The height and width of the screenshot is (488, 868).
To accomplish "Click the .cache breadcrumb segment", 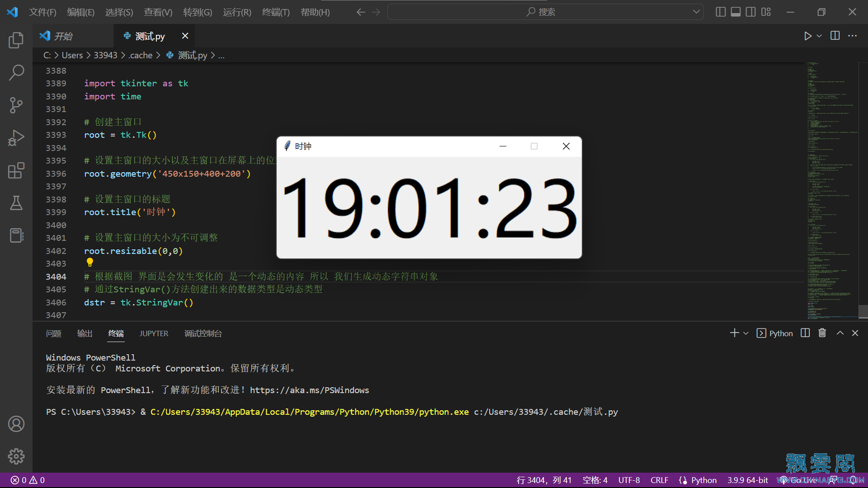I will coord(141,55).
